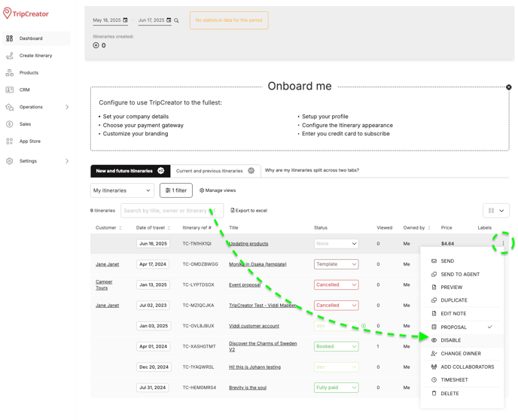The width and height of the screenshot is (518, 420).
Task: Click the Dashboard grid icon
Action: 10,38
